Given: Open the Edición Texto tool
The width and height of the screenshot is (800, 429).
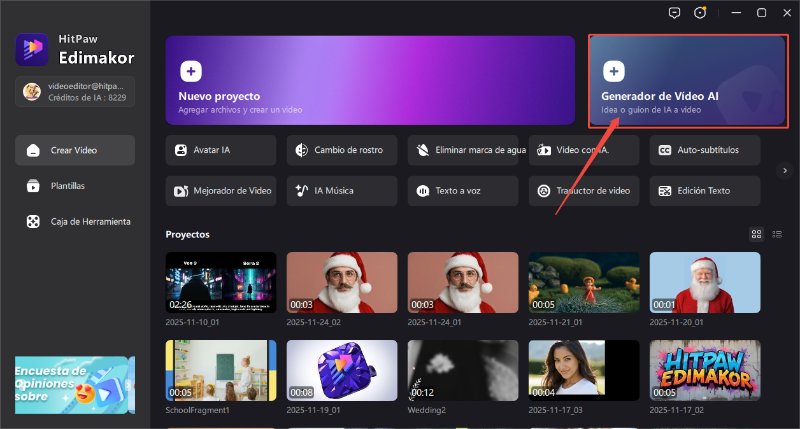Looking at the screenshot, I should coord(705,191).
